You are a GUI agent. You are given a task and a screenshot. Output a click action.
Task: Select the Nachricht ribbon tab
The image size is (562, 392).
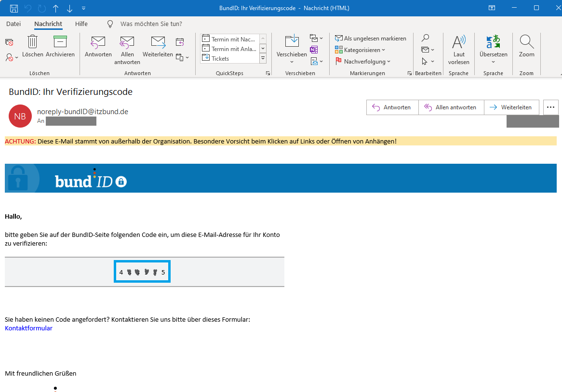(48, 24)
